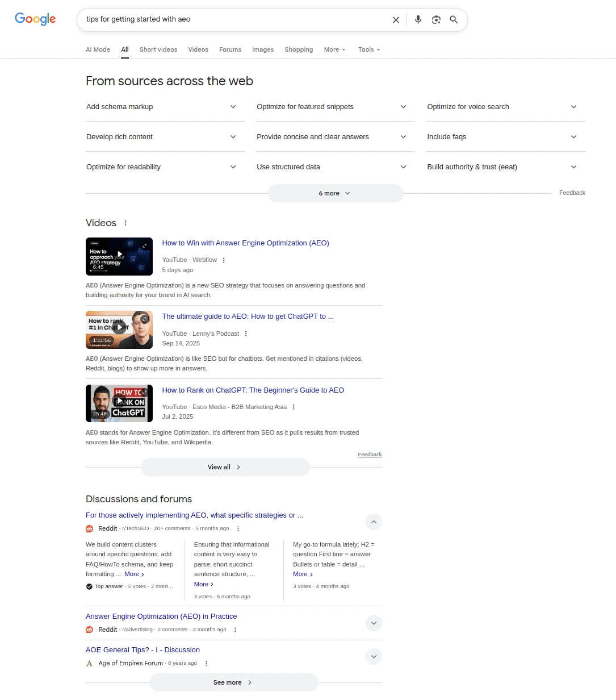Expand 'Optimize for voice search' topic

pyautogui.click(x=506, y=107)
